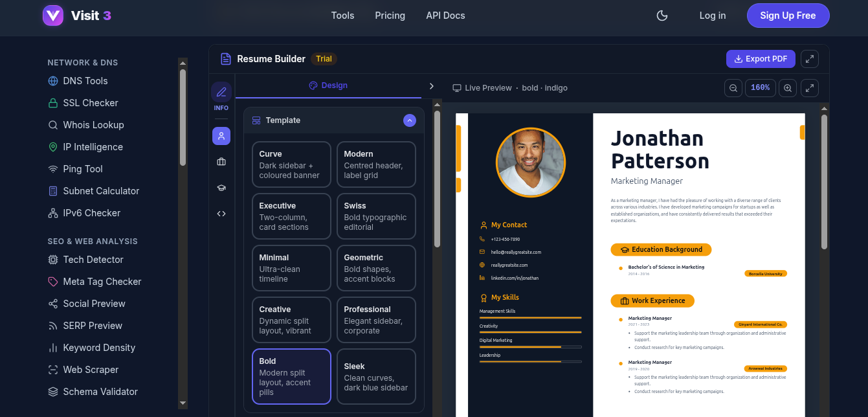
Task: Select the Sleek template
Action: [x=376, y=377]
